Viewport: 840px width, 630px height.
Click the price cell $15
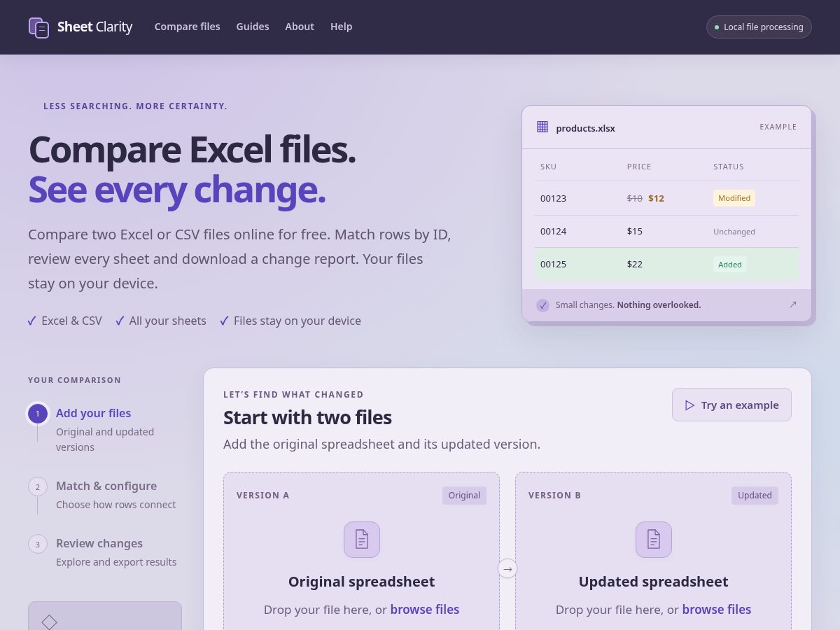pos(634,231)
